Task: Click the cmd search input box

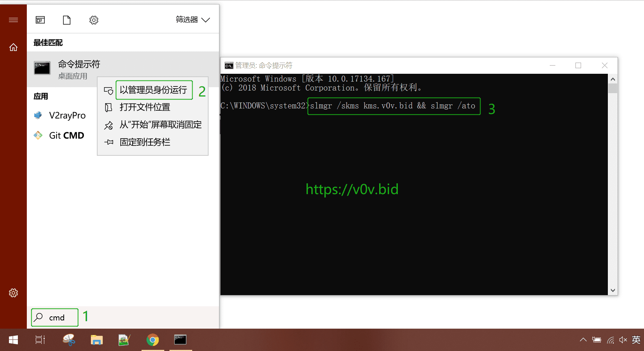Action: click(x=54, y=317)
